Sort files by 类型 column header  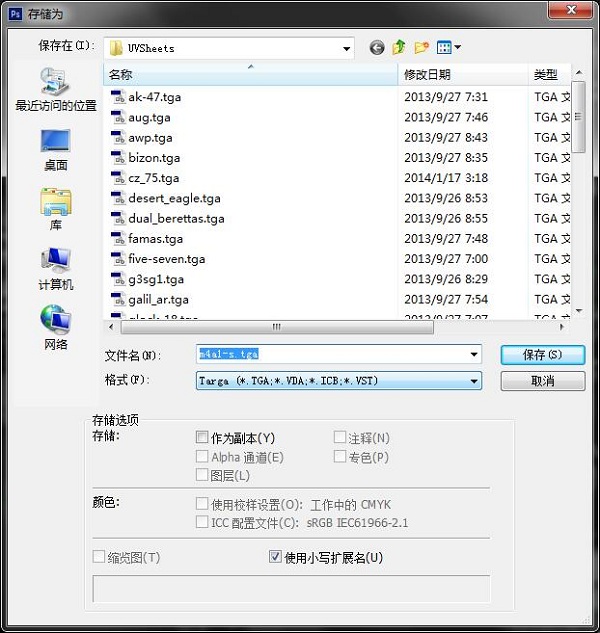point(550,75)
